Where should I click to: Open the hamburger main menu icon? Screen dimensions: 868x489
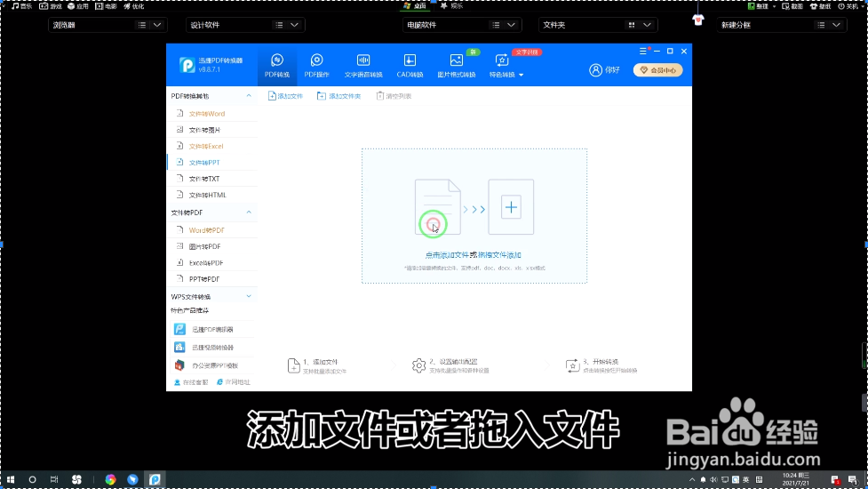click(642, 51)
